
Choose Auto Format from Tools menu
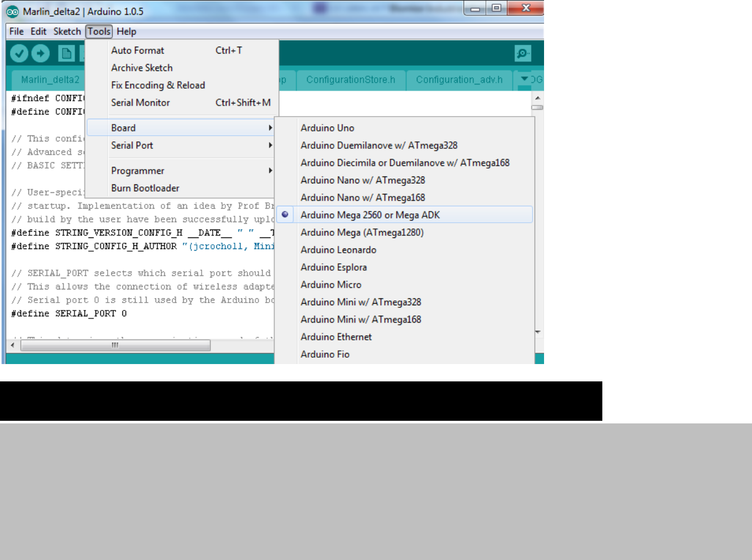click(x=181, y=50)
